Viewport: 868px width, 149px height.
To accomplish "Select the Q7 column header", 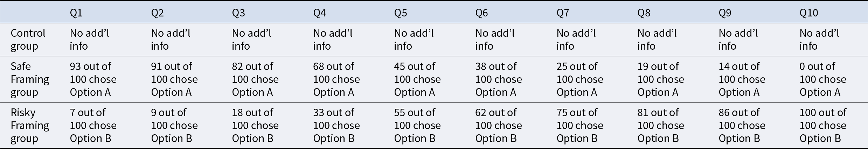I will (x=563, y=13).
